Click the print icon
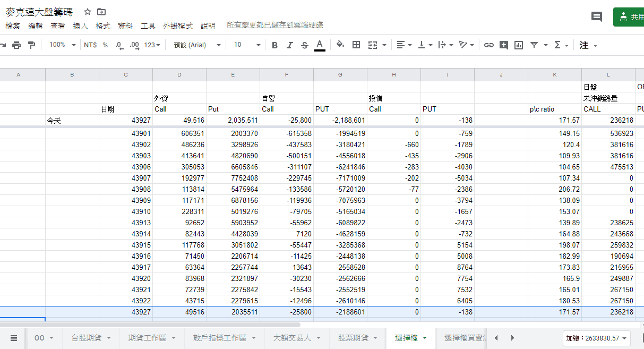The height and width of the screenshot is (349, 644). (16, 45)
